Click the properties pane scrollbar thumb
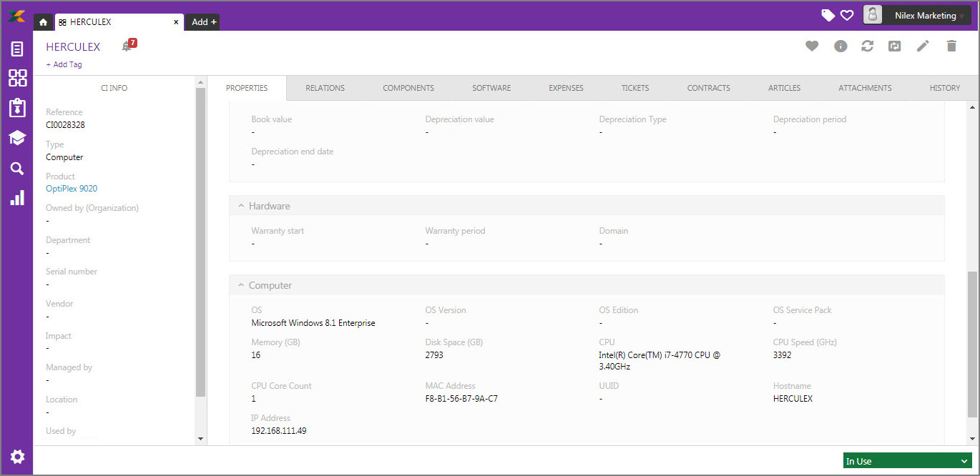This screenshot has width=980, height=476. (972, 344)
